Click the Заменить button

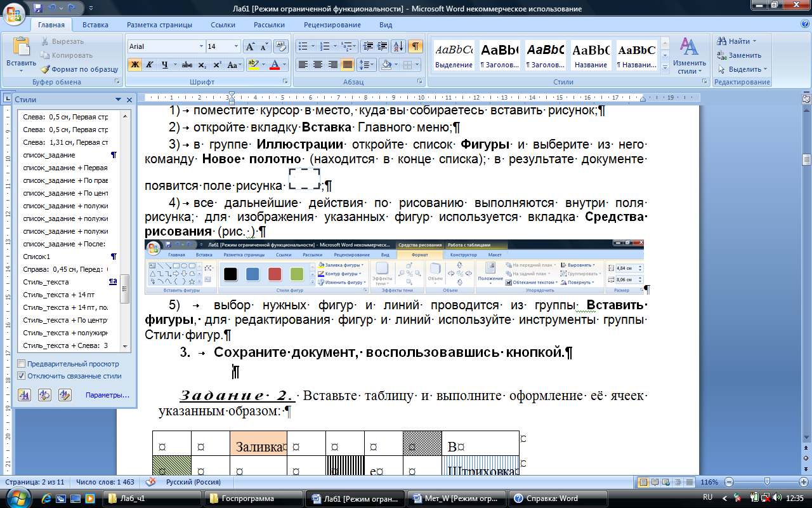click(739, 55)
